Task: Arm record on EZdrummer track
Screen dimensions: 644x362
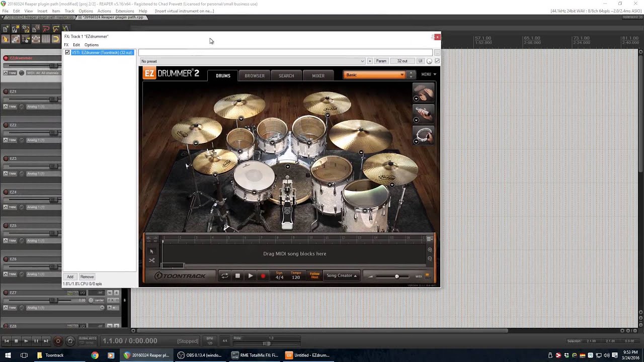Action: 6,58
